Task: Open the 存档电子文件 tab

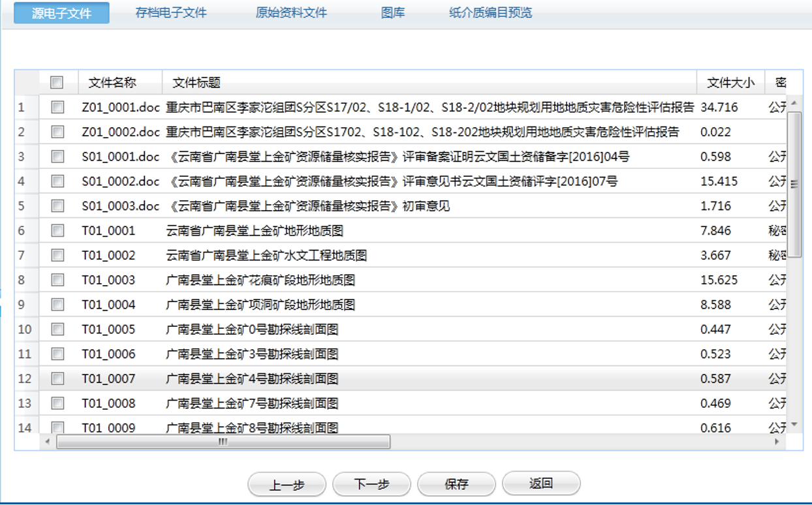Action: point(171,13)
